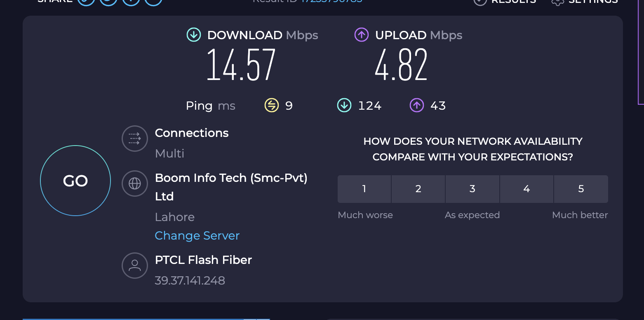The height and width of the screenshot is (320, 644).
Task: Click the download arrow icon beside DOWNLOAD
Action: click(193, 35)
